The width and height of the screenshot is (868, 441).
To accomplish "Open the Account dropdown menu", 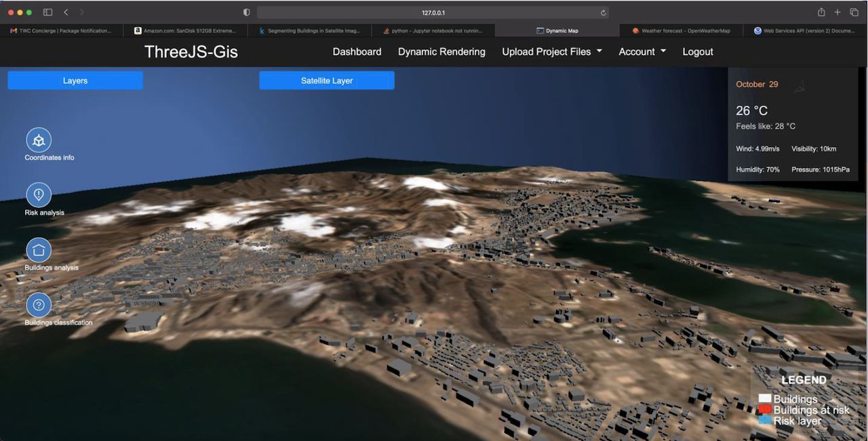I will pyautogui.click(x=642, y=51).
